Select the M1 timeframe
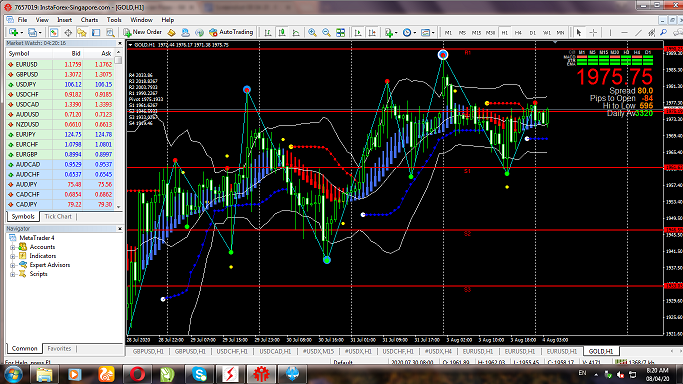 [x=448, y=33]
